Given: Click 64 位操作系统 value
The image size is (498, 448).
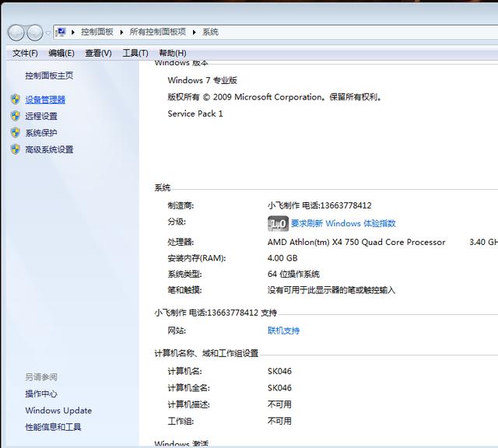Looking at the screenshot, I should click(x=293, y=274).
